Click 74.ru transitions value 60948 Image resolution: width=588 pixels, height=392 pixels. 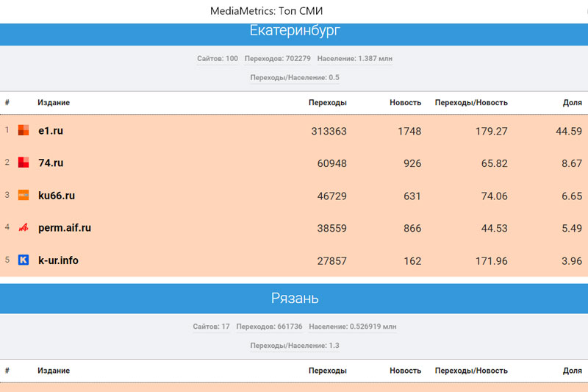point(332,163)
